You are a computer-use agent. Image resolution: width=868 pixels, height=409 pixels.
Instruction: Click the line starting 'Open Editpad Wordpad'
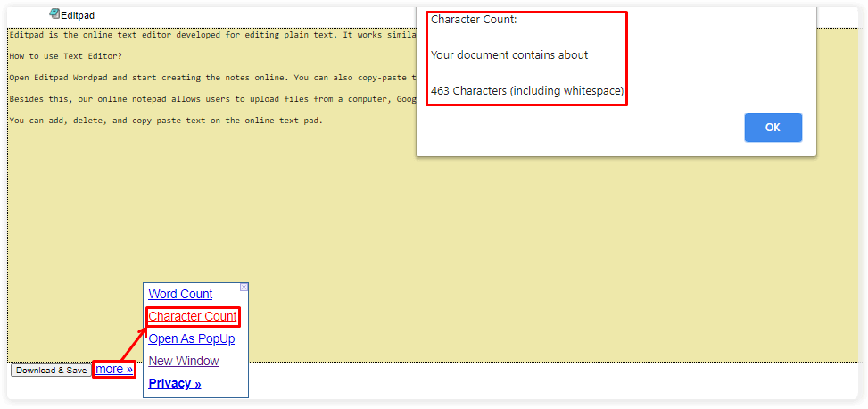point(212,78)
